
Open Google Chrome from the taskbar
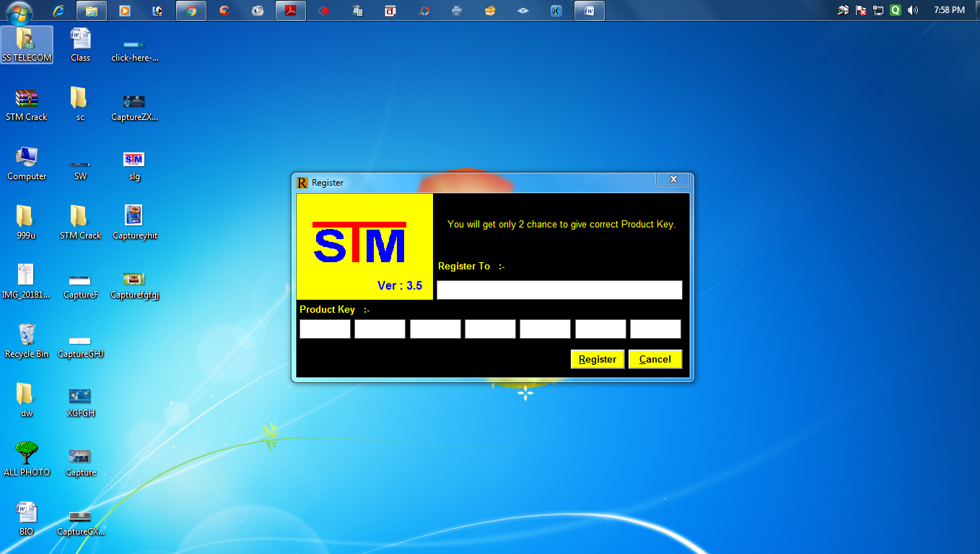[x=191, y=11]
